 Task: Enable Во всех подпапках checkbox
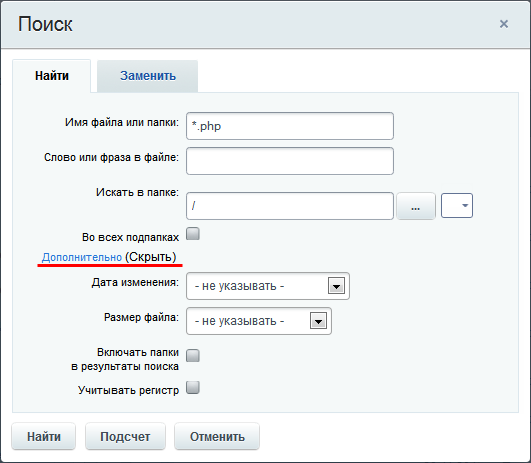[193, 234]
